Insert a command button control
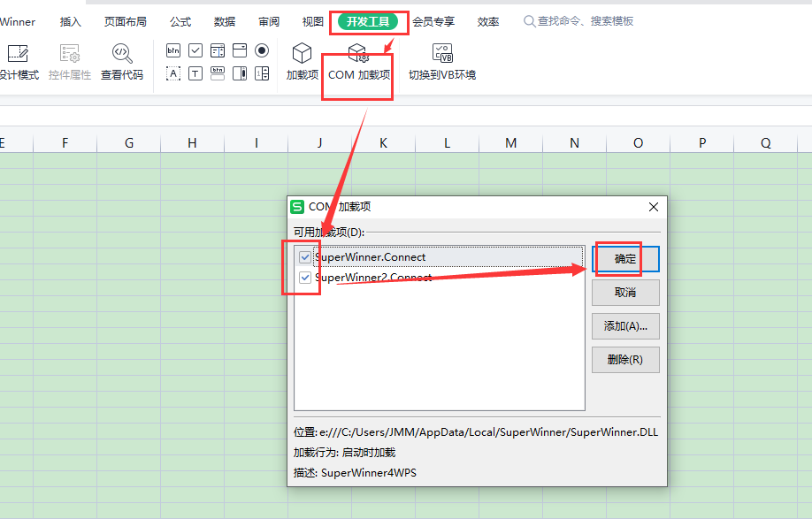812x519 pixels. point(173,50)
